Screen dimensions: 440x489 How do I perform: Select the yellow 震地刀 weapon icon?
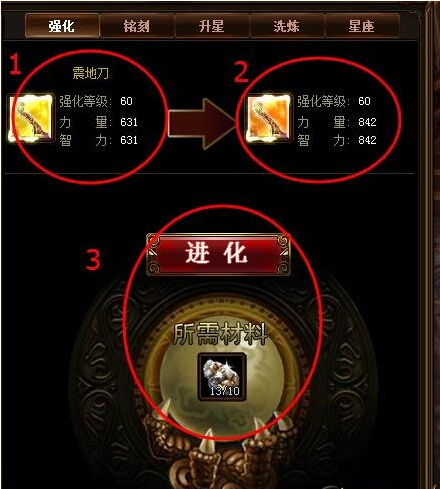tap(31, 118)
